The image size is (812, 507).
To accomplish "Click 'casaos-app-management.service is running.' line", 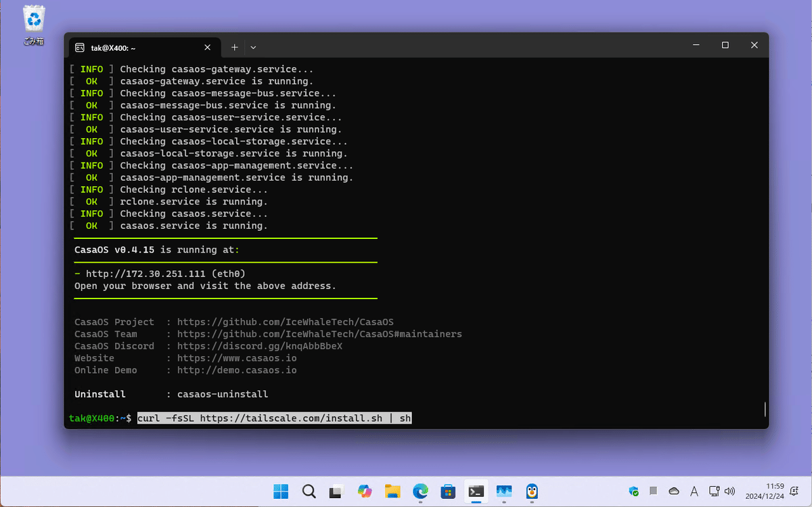I will tap(237, 177).
